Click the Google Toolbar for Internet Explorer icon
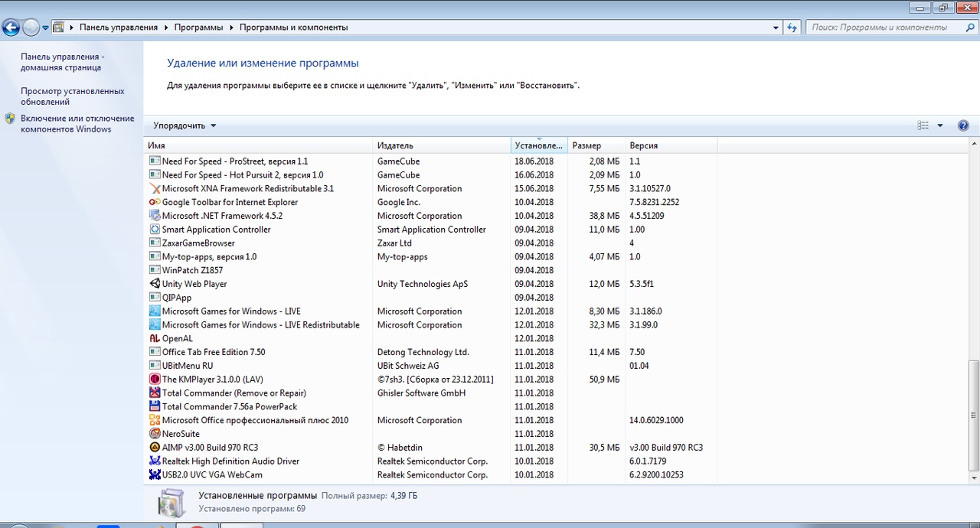The image size is (980, 528). 155,202
